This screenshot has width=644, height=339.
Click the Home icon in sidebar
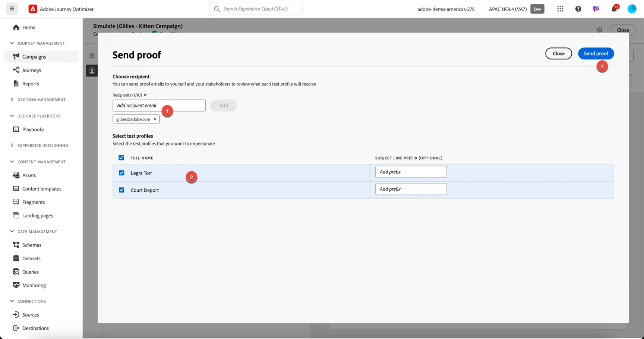click(x=16, y=27)
